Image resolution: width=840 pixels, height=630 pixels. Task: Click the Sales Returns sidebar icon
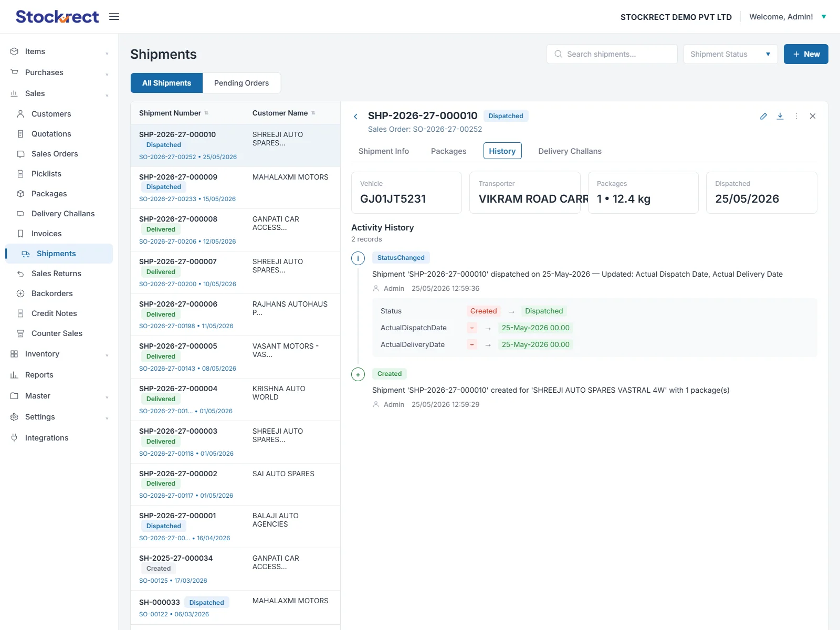(20, 274)
